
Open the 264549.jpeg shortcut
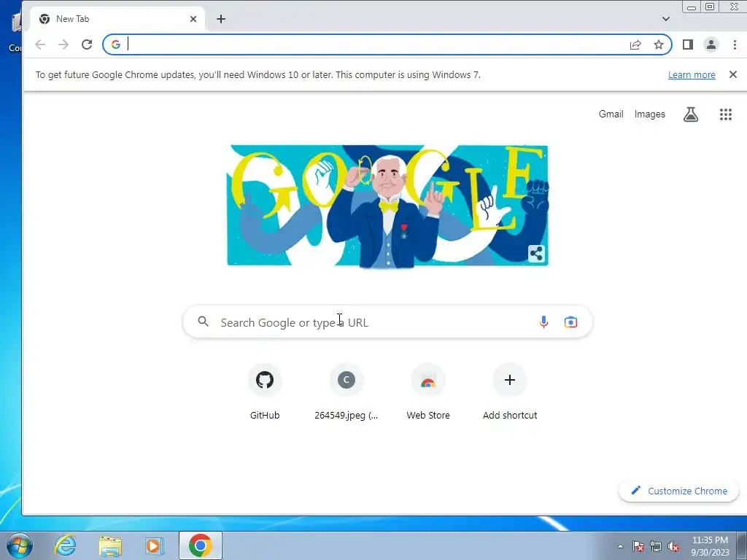click(x=347, y=392)
